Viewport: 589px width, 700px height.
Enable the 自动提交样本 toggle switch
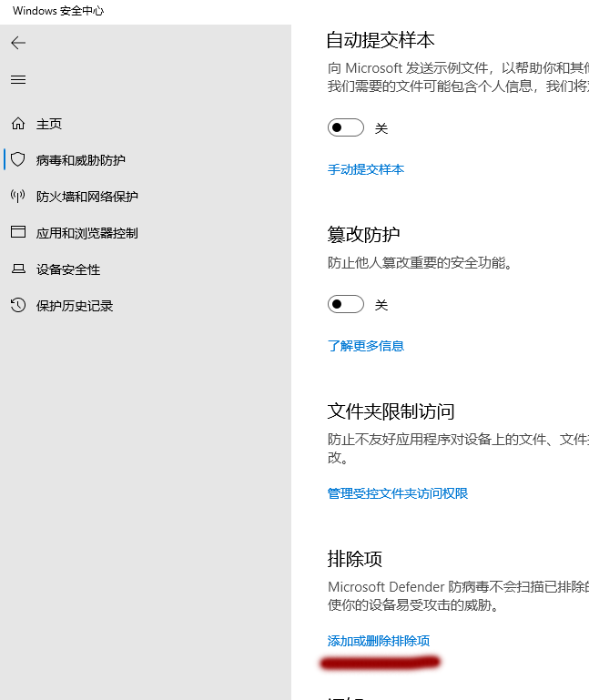(346, 128)
